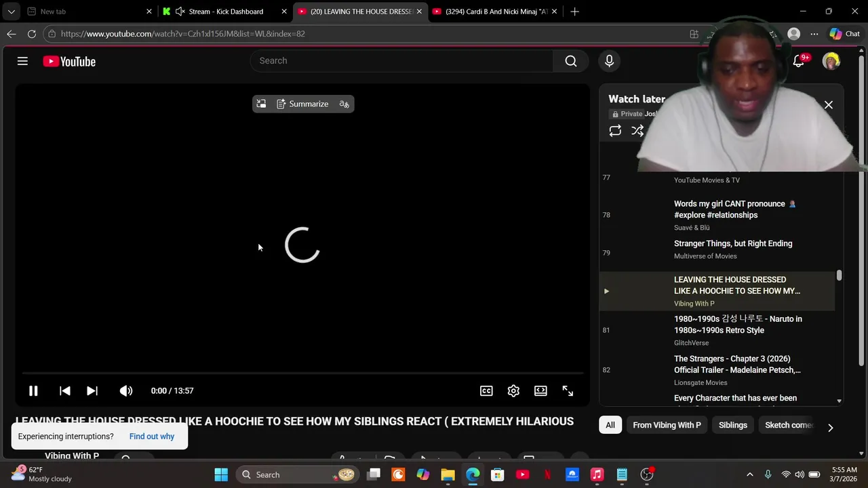Go to the previous playlist video
This screenshot has width=868, height=488.
(65, 390)
